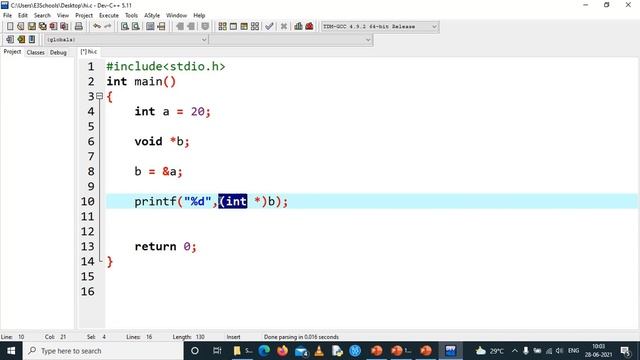
Task: Open the Search menu
Action: pos(42,16)
